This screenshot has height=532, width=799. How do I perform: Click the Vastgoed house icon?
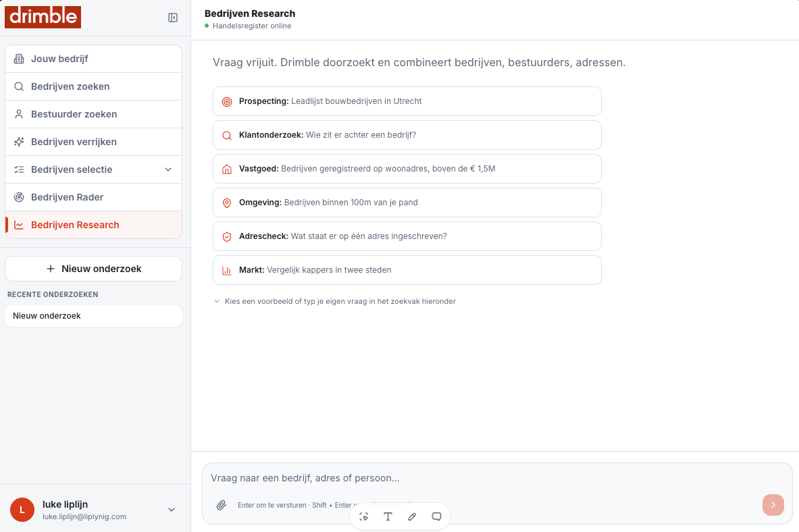click(227, 169)
